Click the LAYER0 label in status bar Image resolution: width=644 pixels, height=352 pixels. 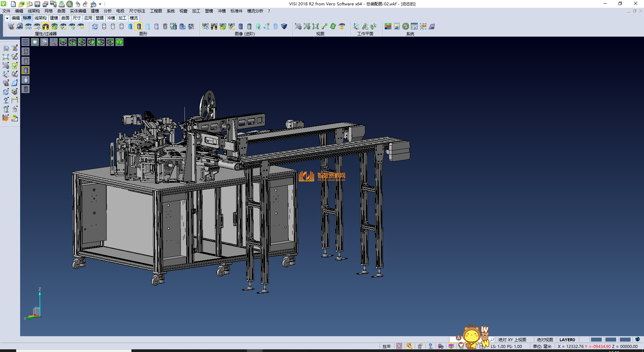pyautogui.click(x=567, y=340)
